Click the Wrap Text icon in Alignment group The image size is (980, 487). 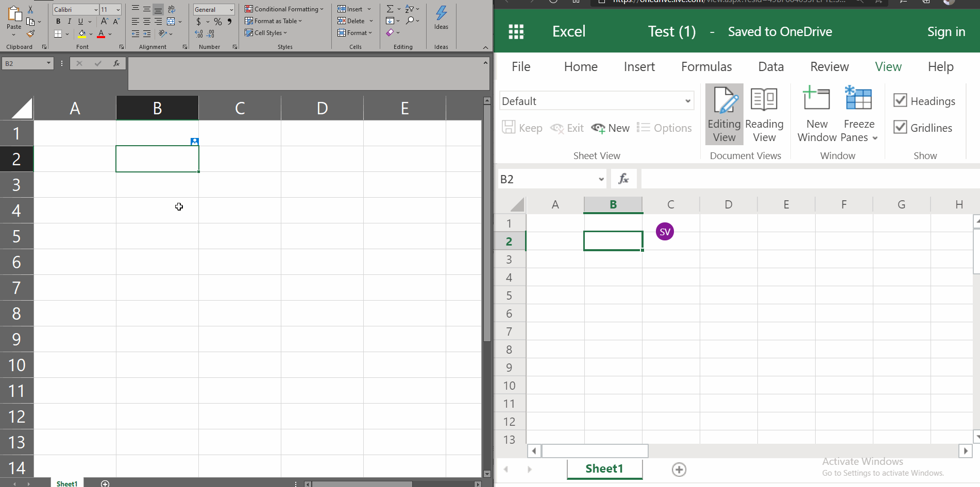[172, 9]
